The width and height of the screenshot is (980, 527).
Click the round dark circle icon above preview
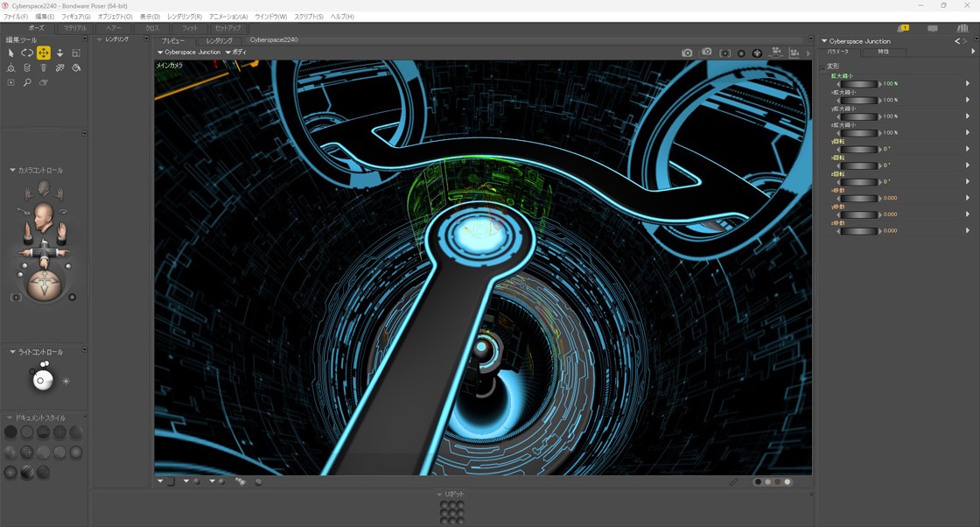click(x=741, y=53)
